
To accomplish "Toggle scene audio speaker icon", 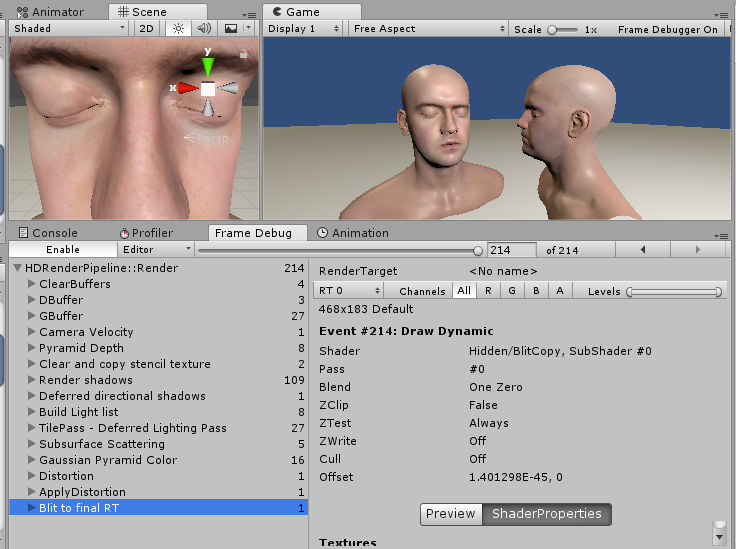I will coord(204,29).
